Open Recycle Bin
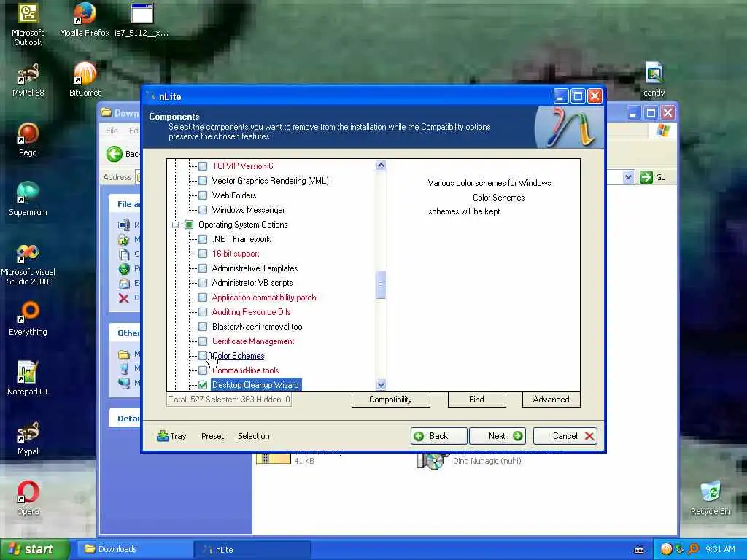 coord(711,498)
